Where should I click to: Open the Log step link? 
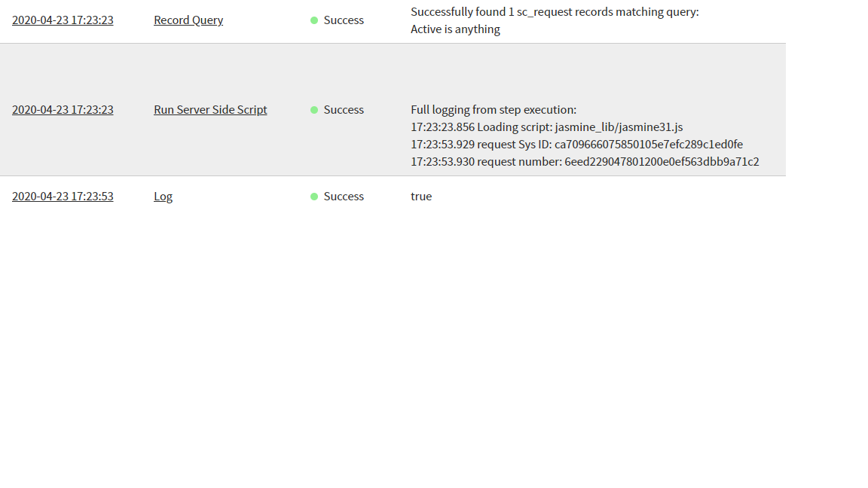(x=163, y=197)
